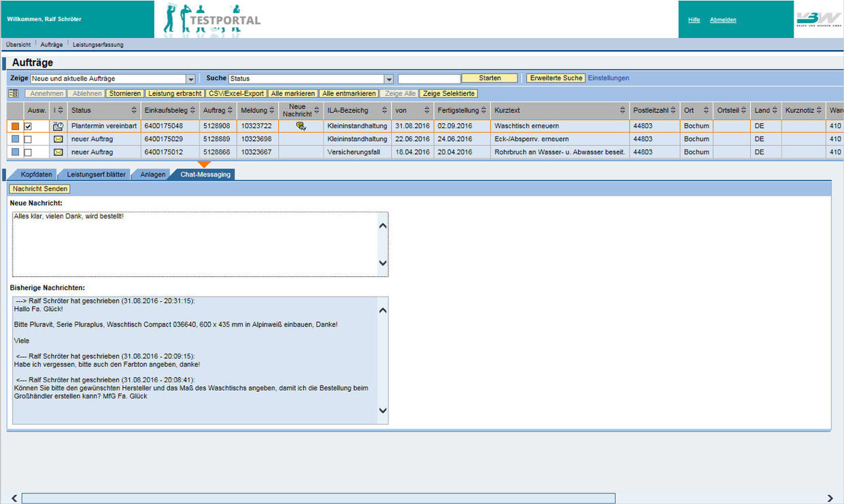Click the Einstellungen link
844x504 pixels.
point(608,78)
